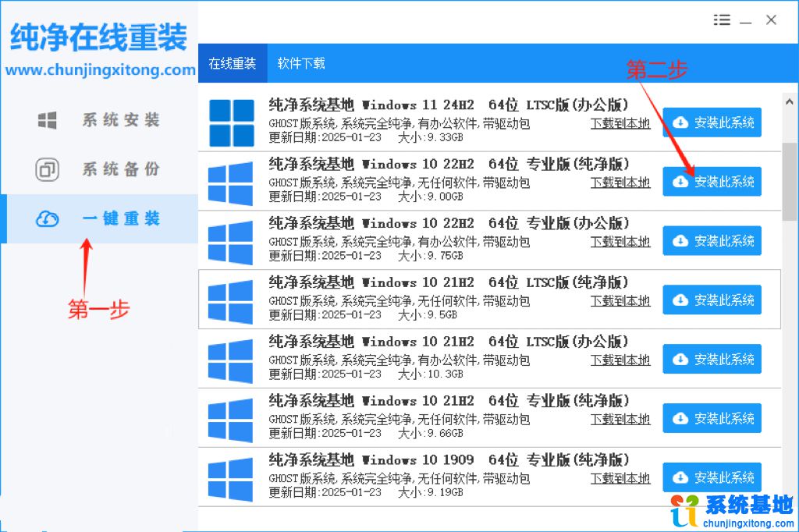The image size is (799, 532).
Task: Click the cloud icon beside 一键重装
Action: tap(48, 219)
